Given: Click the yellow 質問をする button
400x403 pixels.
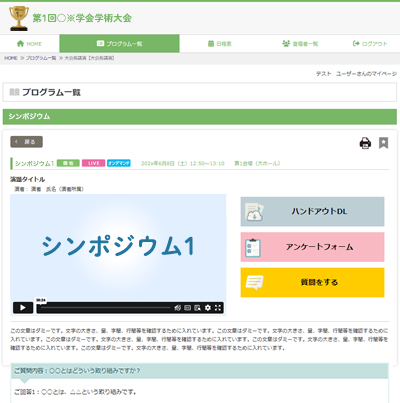Looking at the screenshot, I should 312,282.
